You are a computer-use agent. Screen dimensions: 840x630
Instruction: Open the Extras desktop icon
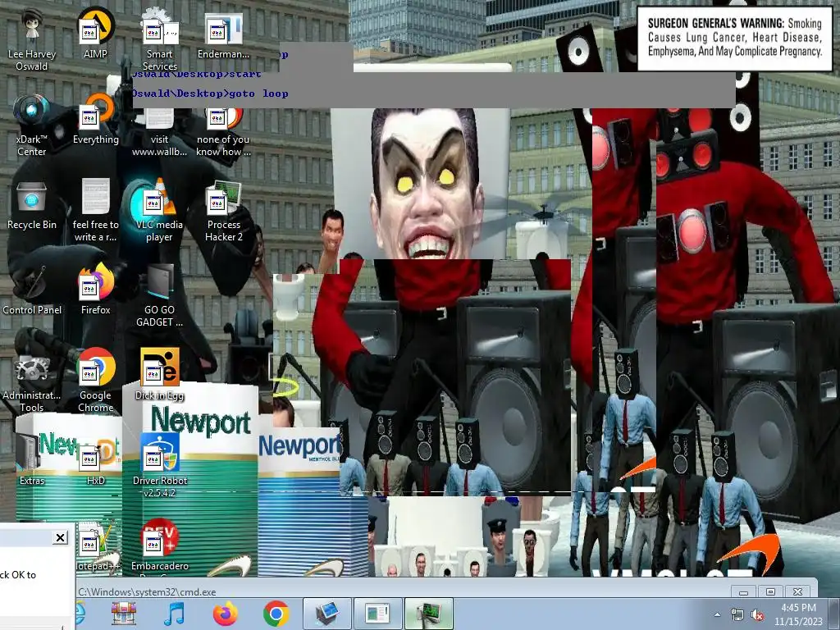point(32,459)
